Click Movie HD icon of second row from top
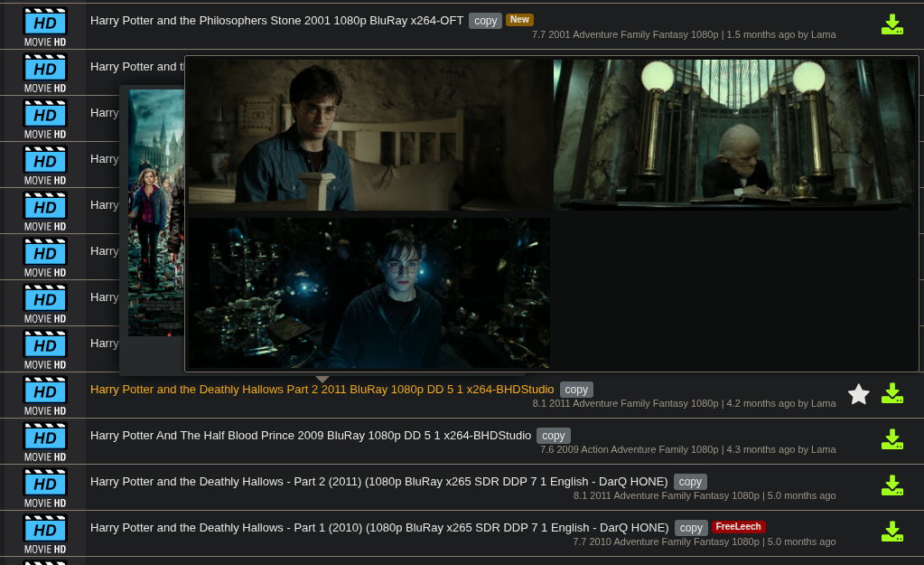This screenshot has width=924, height=565. click(x=45, y=72)
